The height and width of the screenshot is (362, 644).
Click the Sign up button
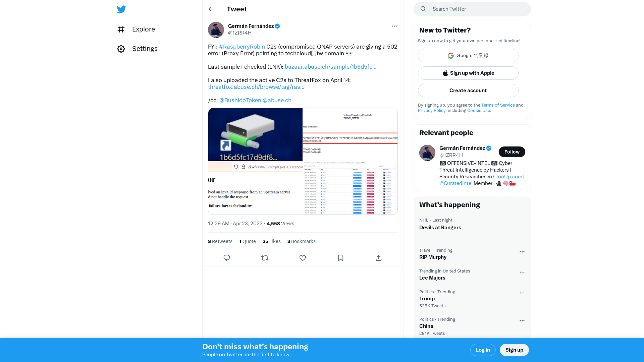pyautogui.click(x=514, y=350)
